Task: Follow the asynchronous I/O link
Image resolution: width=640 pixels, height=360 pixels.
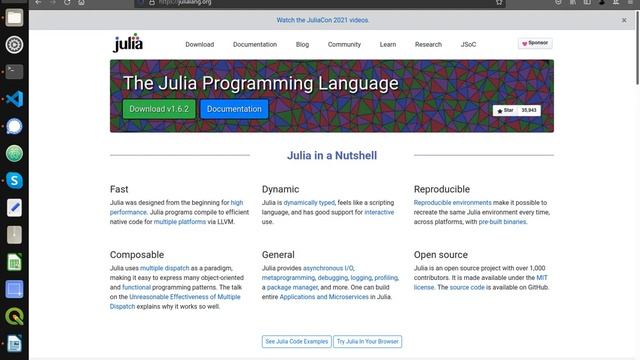Action: pos(328,268)
